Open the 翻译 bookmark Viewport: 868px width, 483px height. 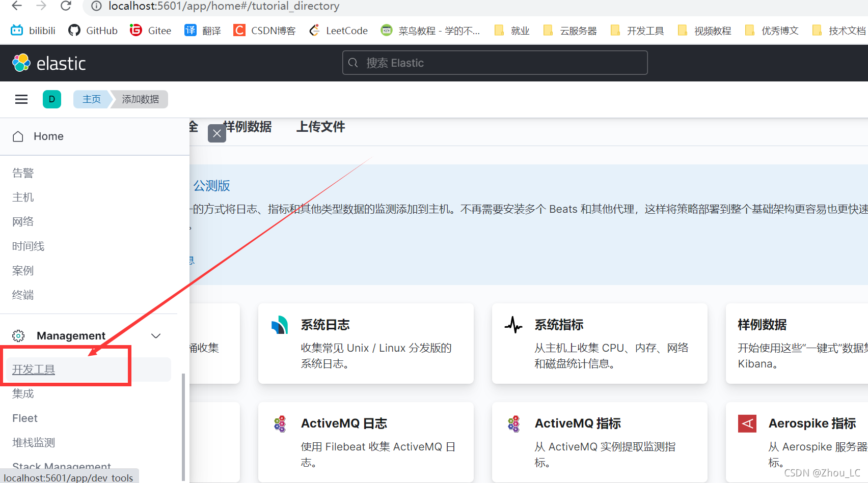[203, 31]
